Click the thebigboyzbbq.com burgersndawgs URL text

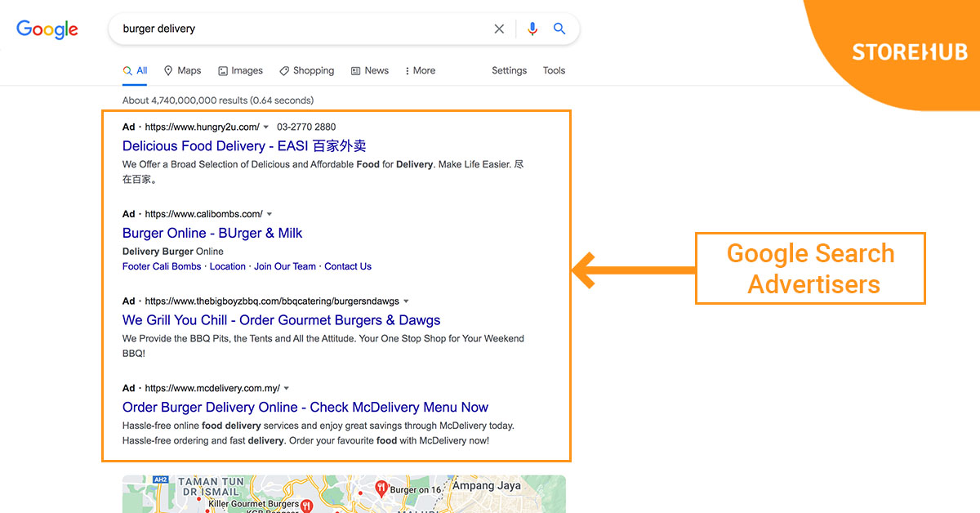(x=272, y=302)
